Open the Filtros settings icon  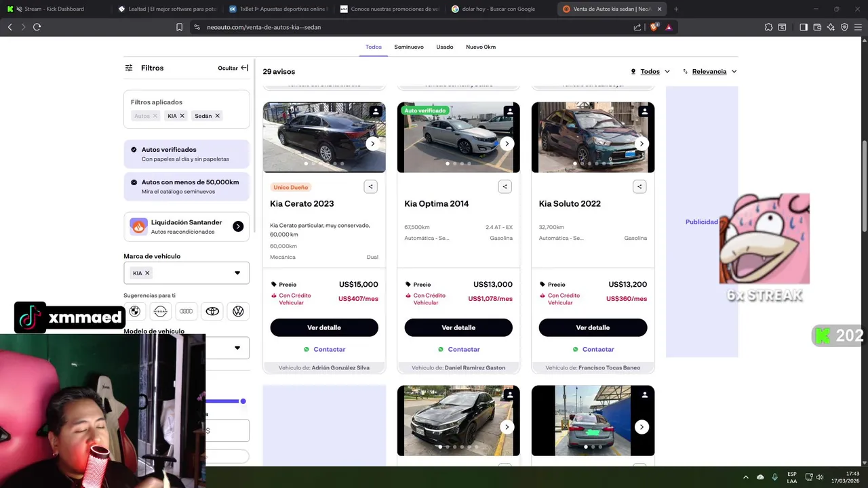click(129, 68)
